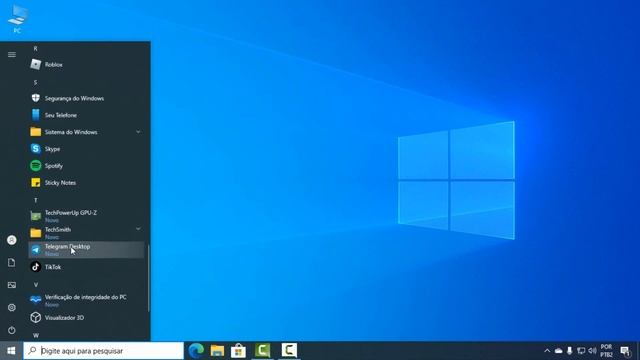This screenshot has height=360, width=640.
Task: Click the POR PTB2 language indicator
Action: click(x=607, y=351)
